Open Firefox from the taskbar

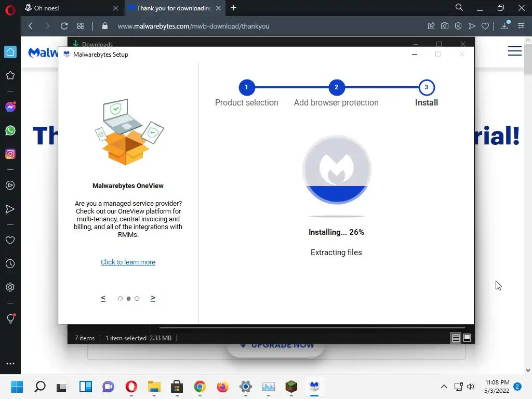coord(222,387)
